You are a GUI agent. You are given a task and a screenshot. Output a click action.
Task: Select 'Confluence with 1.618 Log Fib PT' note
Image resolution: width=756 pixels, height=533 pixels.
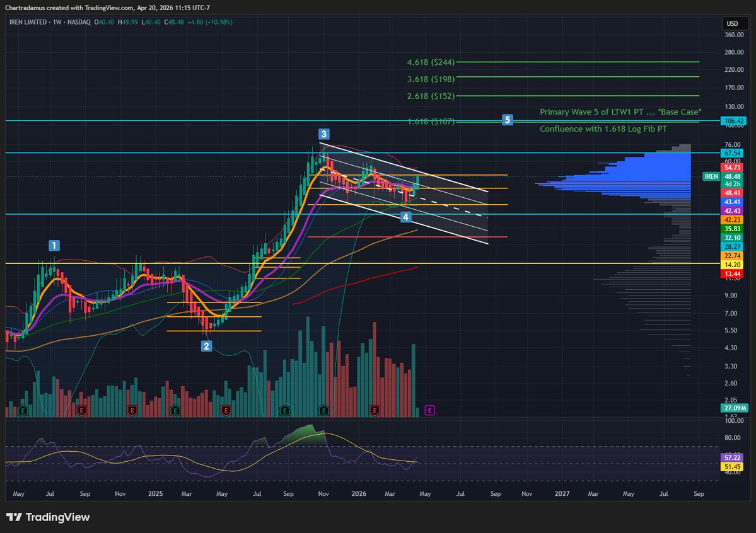[603, 129]
